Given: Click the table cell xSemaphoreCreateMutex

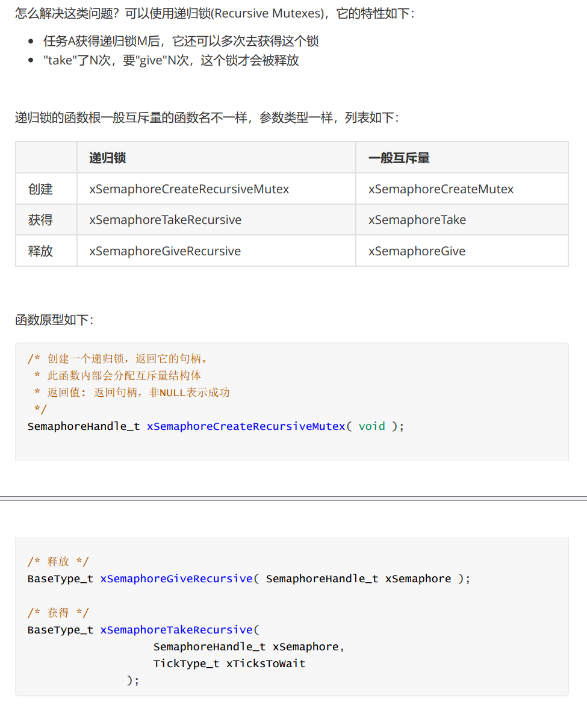Looking at the screenshot, I should [462, 189].
